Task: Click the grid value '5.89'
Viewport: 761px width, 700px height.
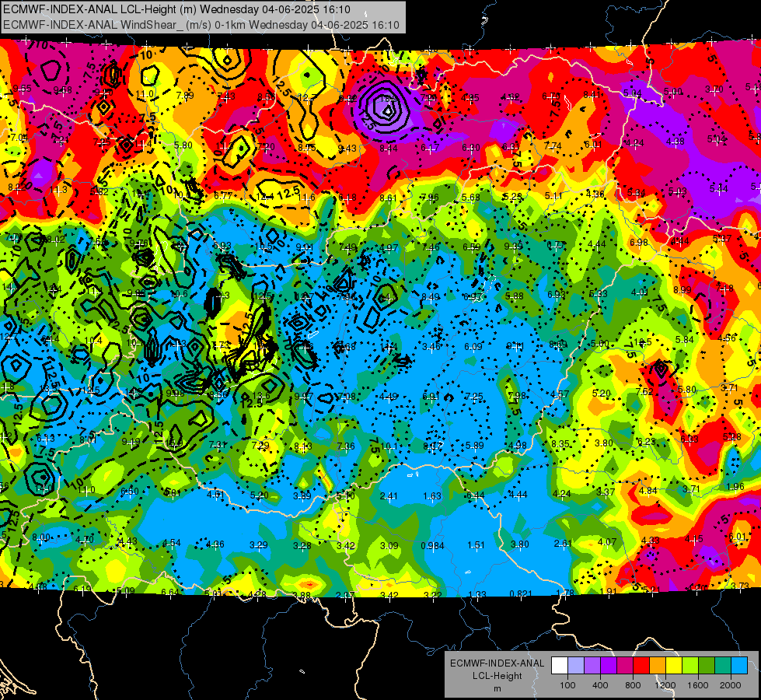Action: pos(475,445)
